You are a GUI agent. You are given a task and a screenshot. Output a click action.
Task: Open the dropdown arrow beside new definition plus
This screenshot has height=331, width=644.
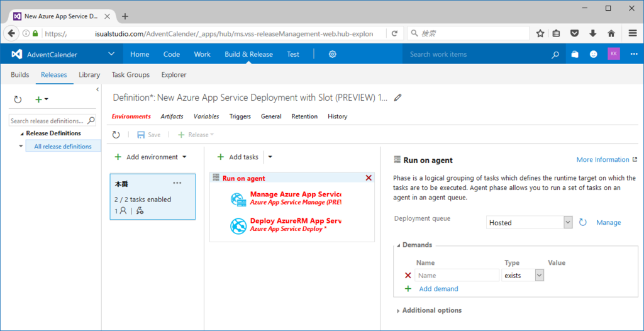click(47, 99)
